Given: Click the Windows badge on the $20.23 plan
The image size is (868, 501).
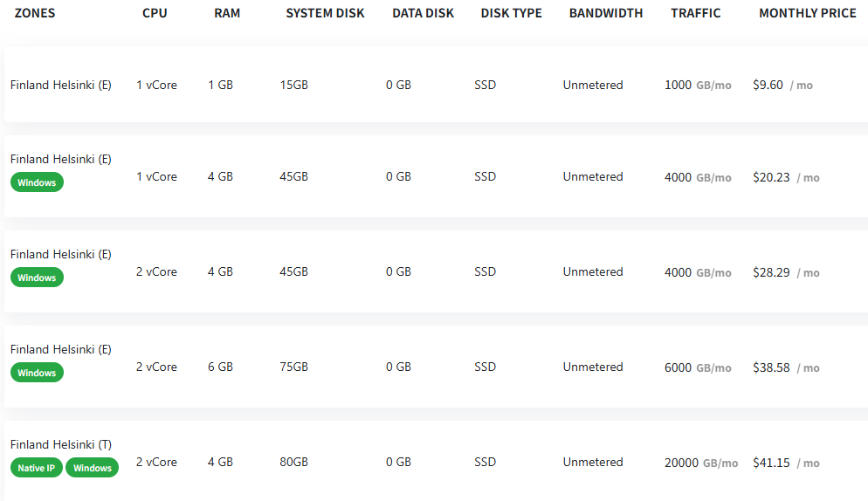Looking at the screenshot, I should tap(37, 182).
